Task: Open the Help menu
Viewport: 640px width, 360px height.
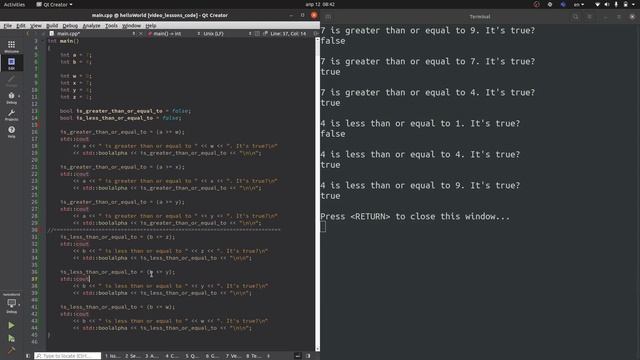Action: click(x=151, y=25)
